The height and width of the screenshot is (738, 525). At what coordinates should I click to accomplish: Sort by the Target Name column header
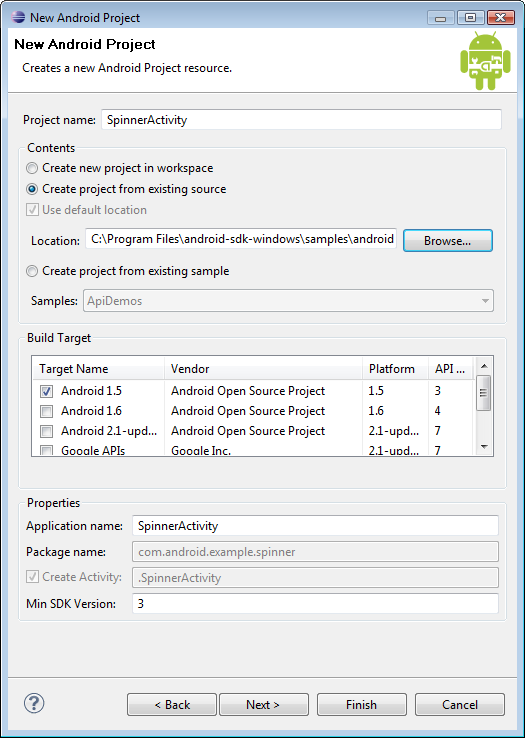[x=99, y=369]
